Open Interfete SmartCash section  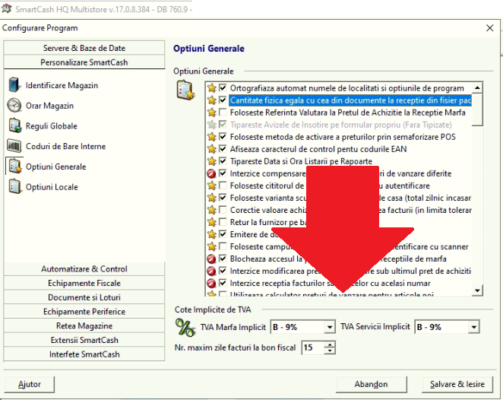[84, 354]
